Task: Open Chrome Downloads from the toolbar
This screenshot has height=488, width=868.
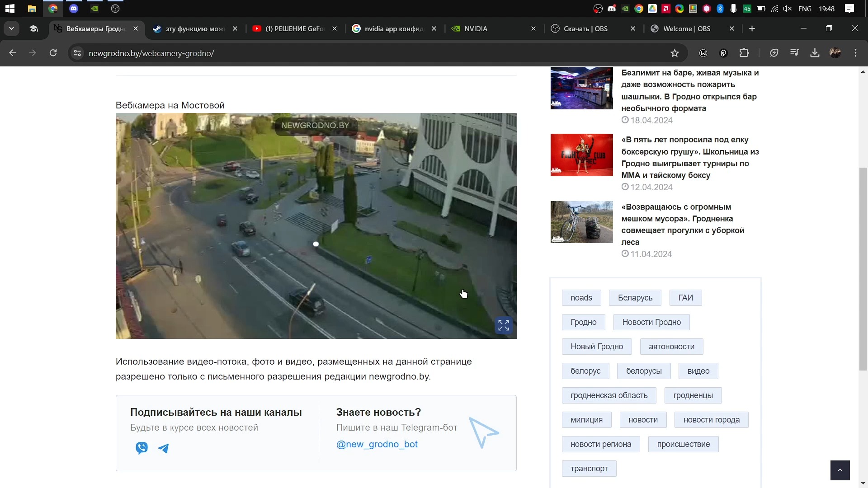Action: coord(815,53)
